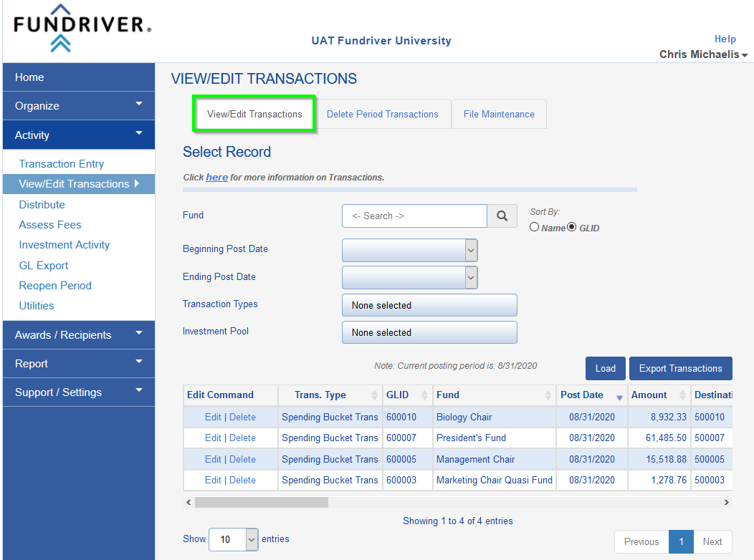Screen dimensions: 754x560
Task: Click amount 61,485.50 cell
Action: tap(659, 438)
